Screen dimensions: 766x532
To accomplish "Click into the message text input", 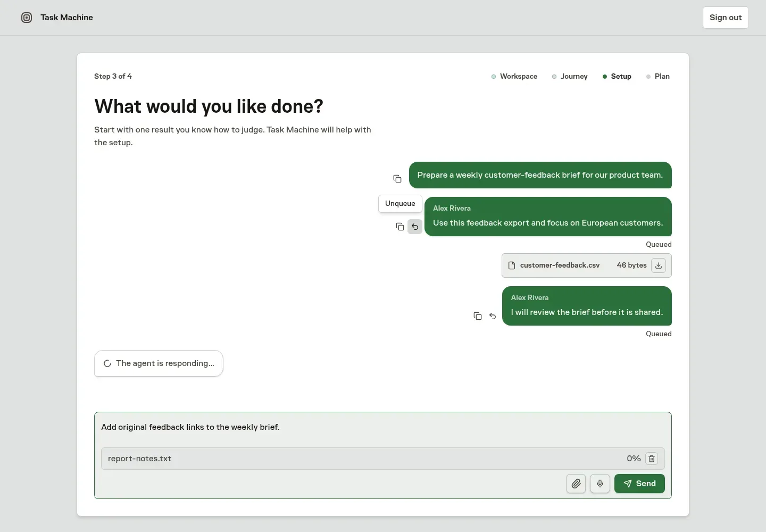I will click(383, 427).
